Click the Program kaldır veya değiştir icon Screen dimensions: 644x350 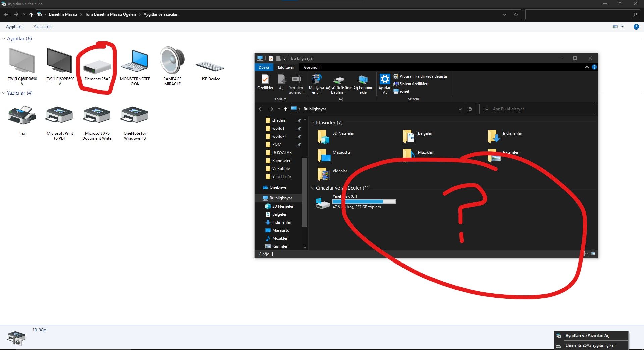coord(396,76)
